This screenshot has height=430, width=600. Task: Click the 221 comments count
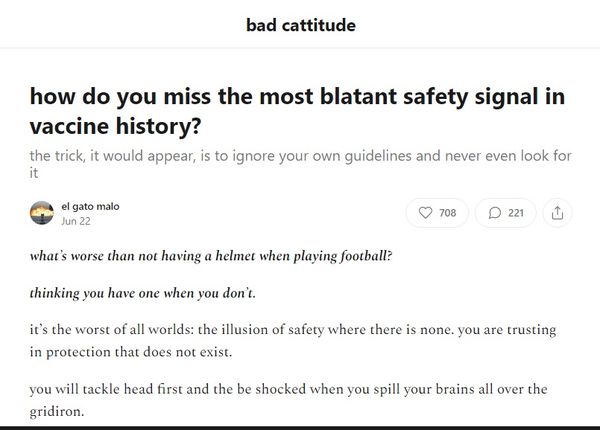tap(516, 213)
